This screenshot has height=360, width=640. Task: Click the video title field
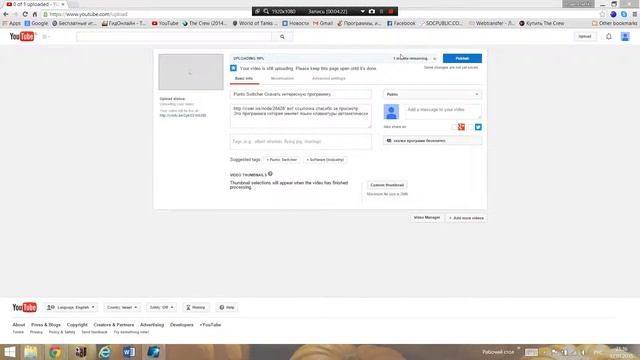point(301,94)
